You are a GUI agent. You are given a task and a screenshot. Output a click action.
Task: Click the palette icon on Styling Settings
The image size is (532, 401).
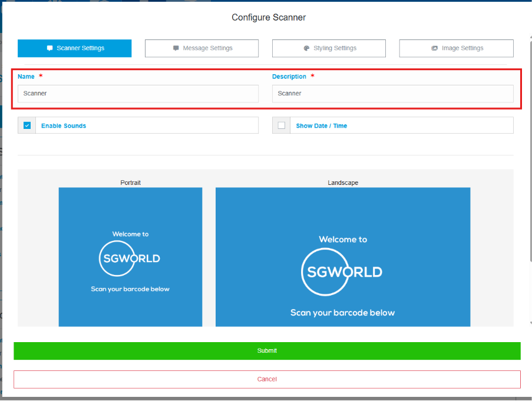pos(306,48)
